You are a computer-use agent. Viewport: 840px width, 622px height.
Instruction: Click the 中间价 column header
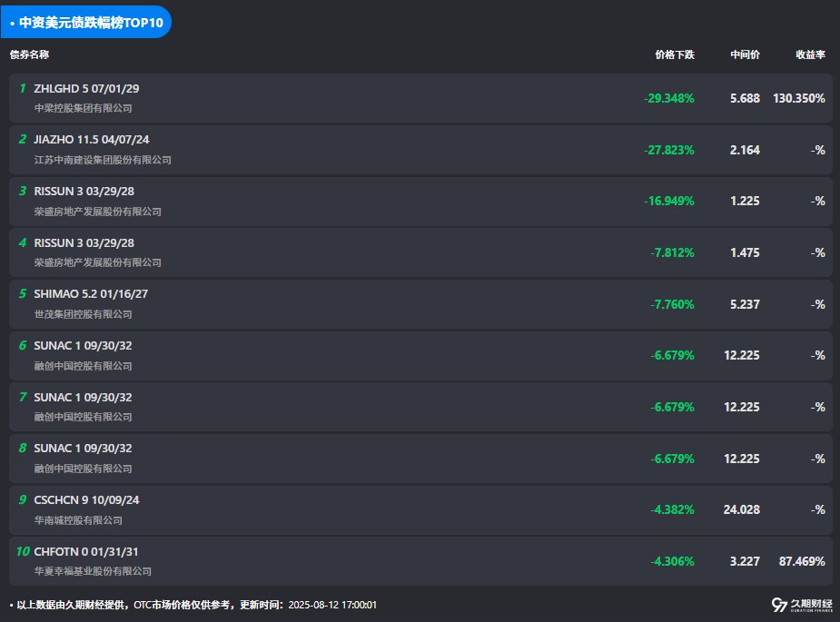coord(745,54)
